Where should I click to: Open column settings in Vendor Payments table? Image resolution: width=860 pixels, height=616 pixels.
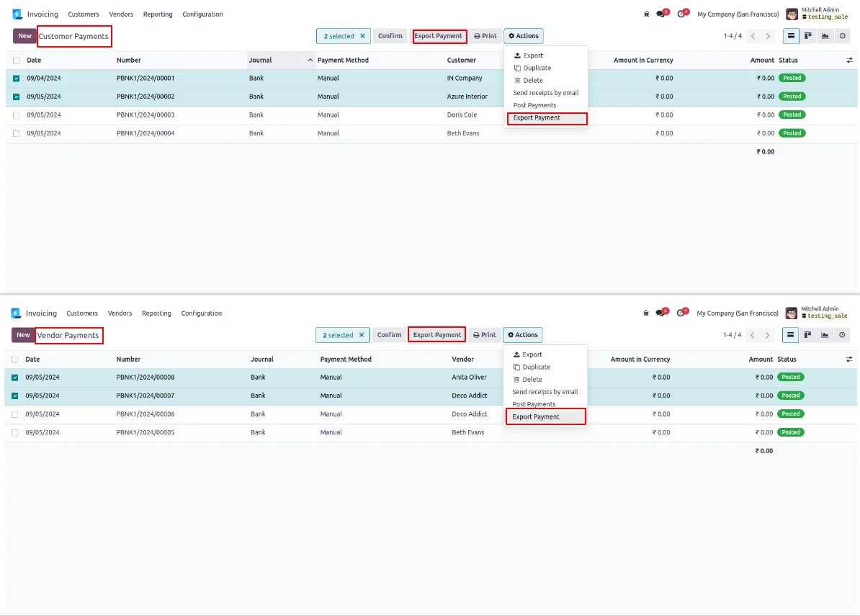coord(849,360)
